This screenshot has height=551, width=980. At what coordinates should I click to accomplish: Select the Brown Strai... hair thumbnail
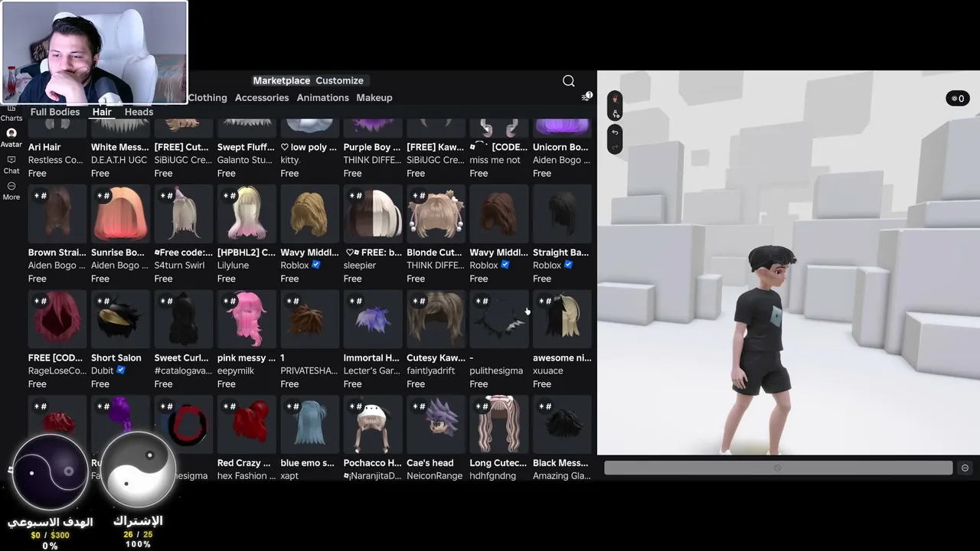pyautogui.click(x=57, y=214)
